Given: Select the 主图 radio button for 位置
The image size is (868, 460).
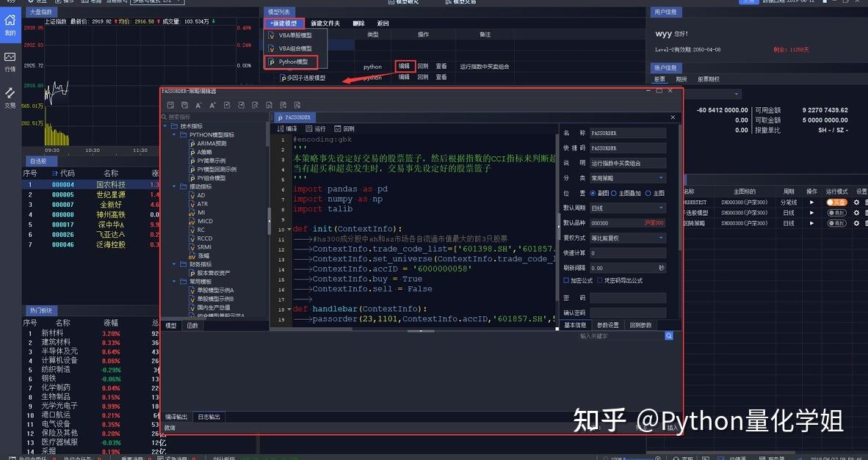Looking at the screenshot, I should click(648, 193).
